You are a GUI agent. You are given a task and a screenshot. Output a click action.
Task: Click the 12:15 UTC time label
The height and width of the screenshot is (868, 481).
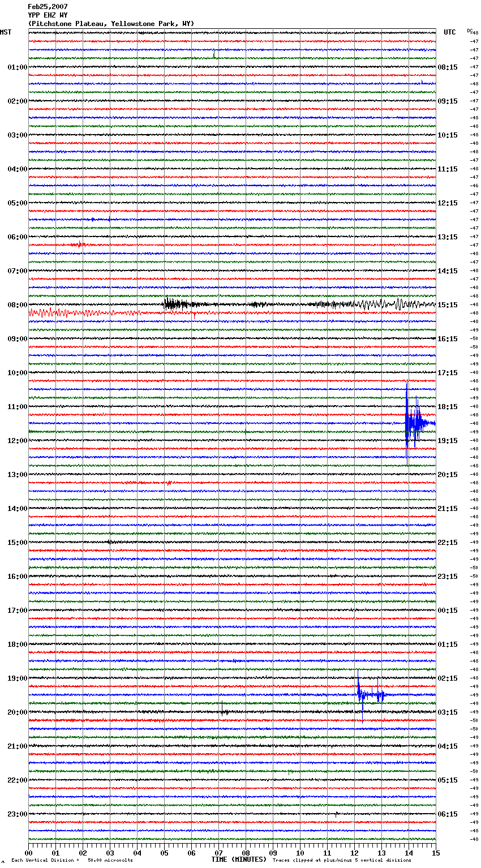(448, 203)
